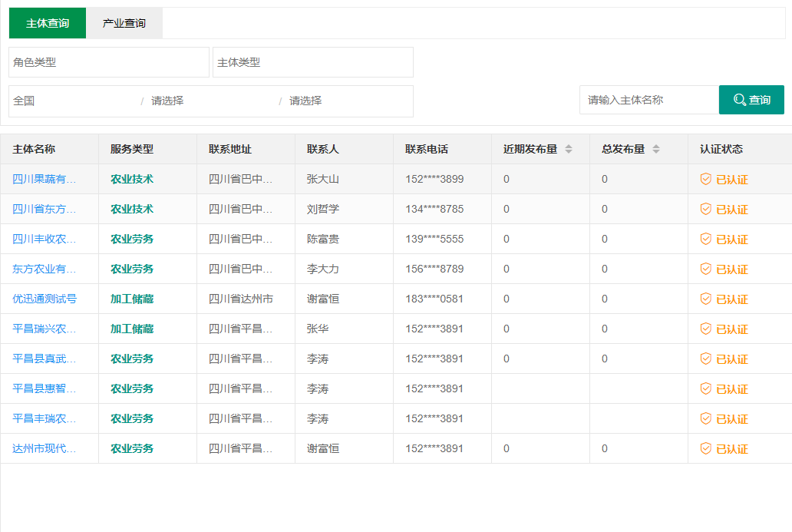Open the 主体类型 dropdown
Viewport: 792px width, 532px height.
click(312, 62)
